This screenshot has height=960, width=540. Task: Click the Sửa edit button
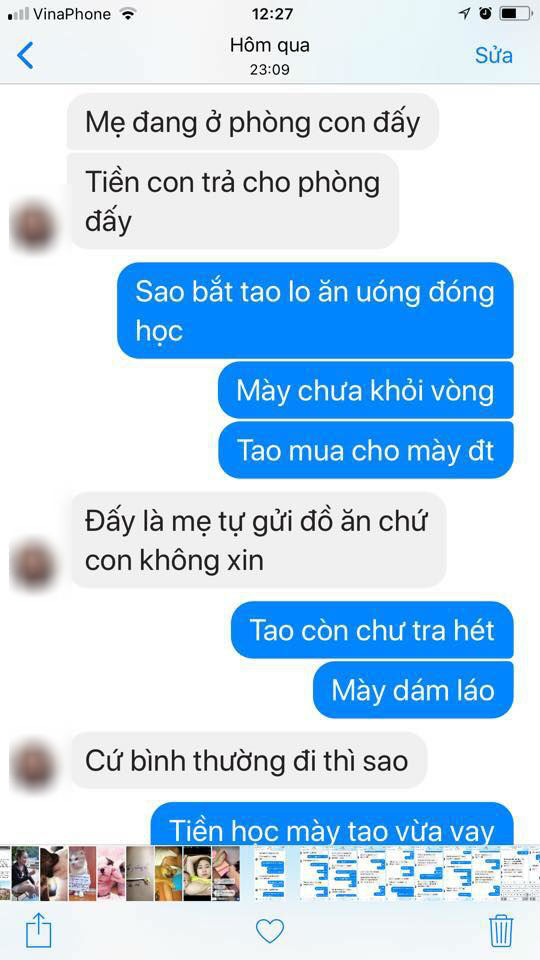click(x=493, y=56)
